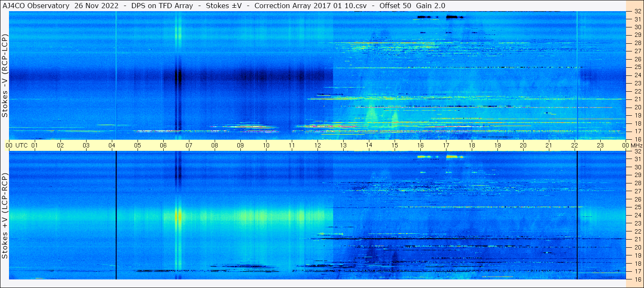The width and height of the screenshot is (644, 288).
Task: Click the 20 MHz label of the Stokes -V panel
Action: pyautogui.click(x=637, y=107)
